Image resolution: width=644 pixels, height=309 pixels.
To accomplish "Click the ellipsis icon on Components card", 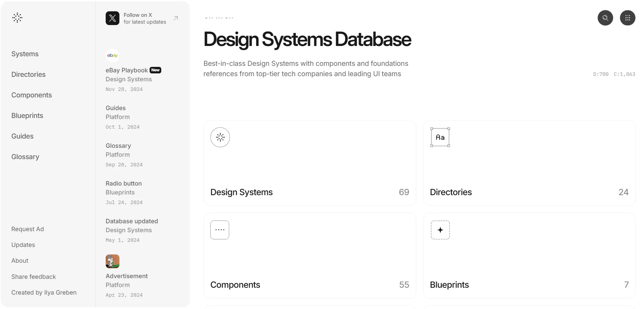I will [x=220, y=230].
